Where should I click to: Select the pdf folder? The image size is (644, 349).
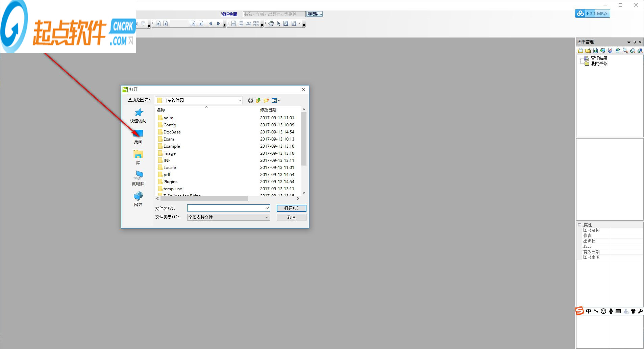click(x=167, y=174)
